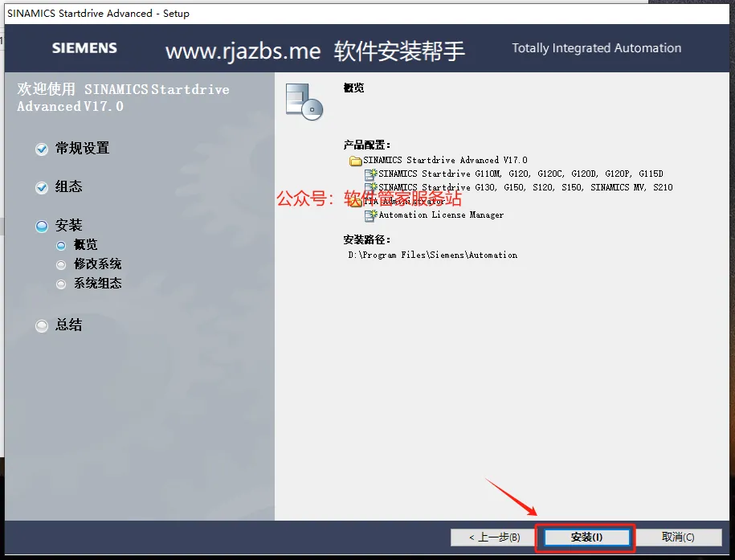Click the 系统组态 sub-step label
The height and width of the screenshot is (560, 735).
click(x=97, y=284)
